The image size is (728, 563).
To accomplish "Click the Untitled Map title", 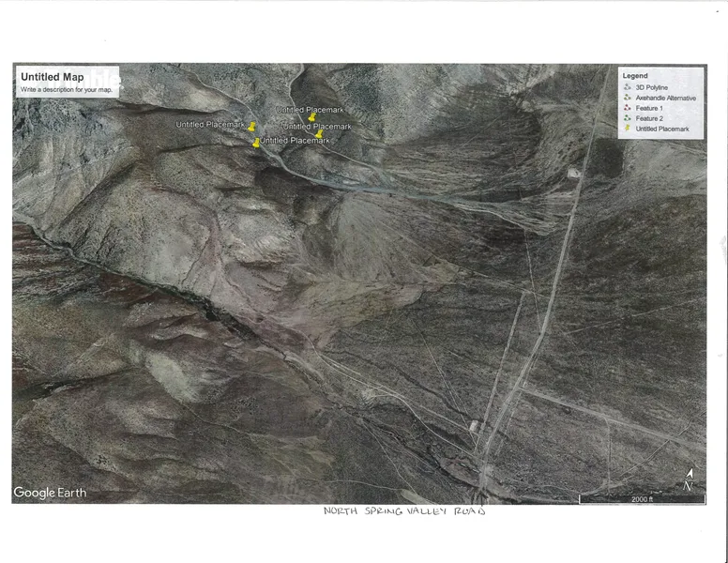I will [54, 77].
